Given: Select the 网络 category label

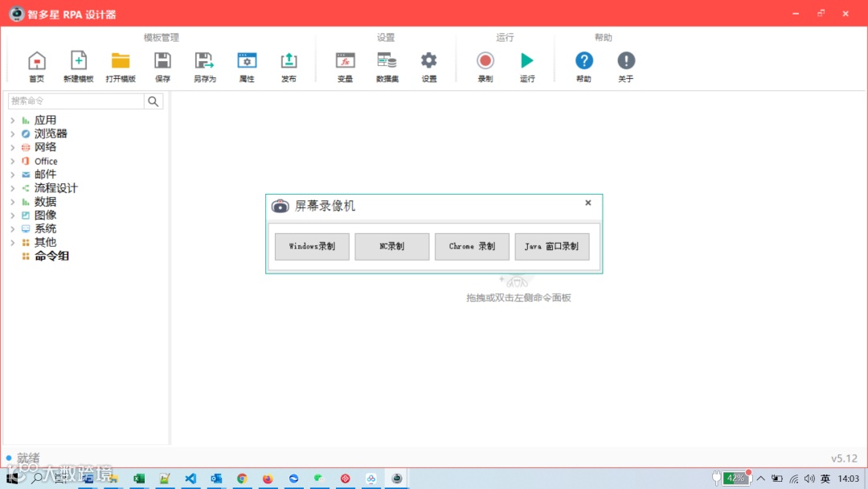Looking at the screenshot, I should (45, 147).
